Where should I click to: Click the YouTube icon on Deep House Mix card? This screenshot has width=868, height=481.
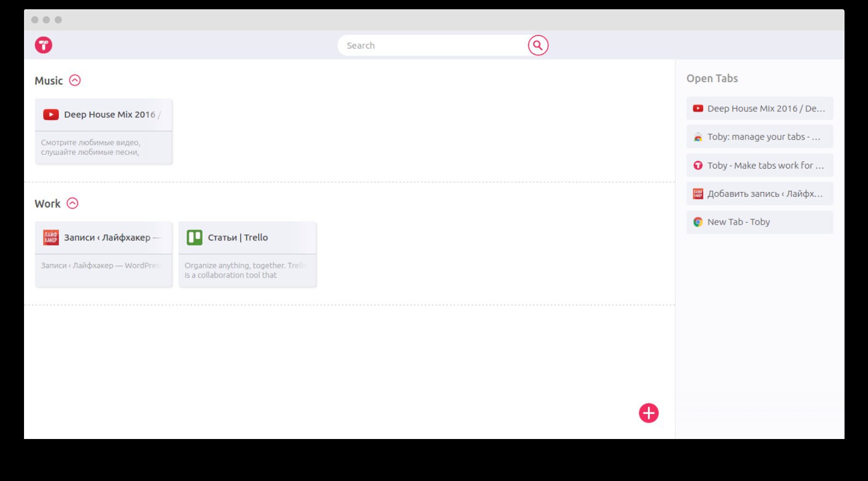(51, 115)
